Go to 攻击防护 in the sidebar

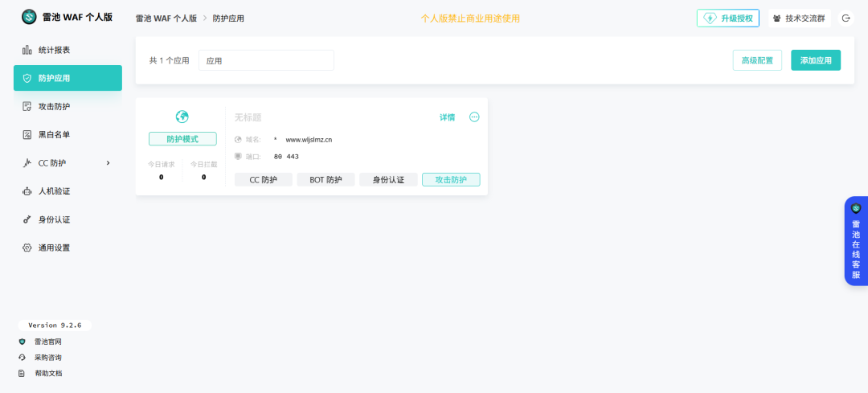point(68,106)
